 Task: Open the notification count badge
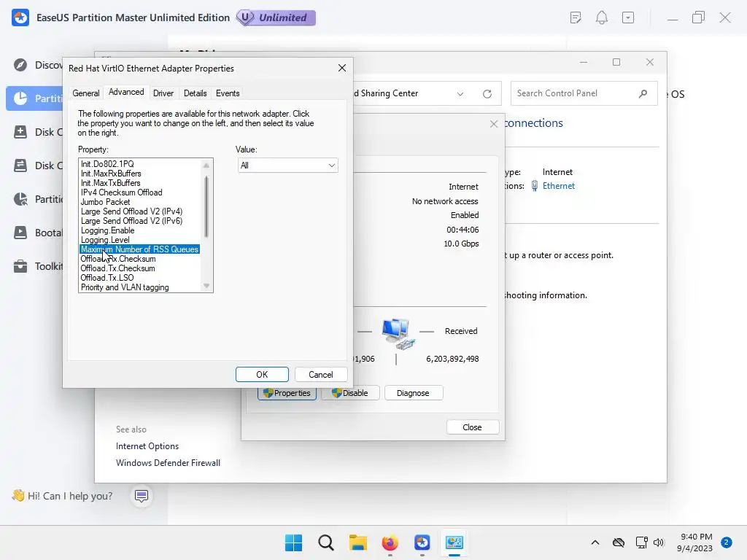727,542
